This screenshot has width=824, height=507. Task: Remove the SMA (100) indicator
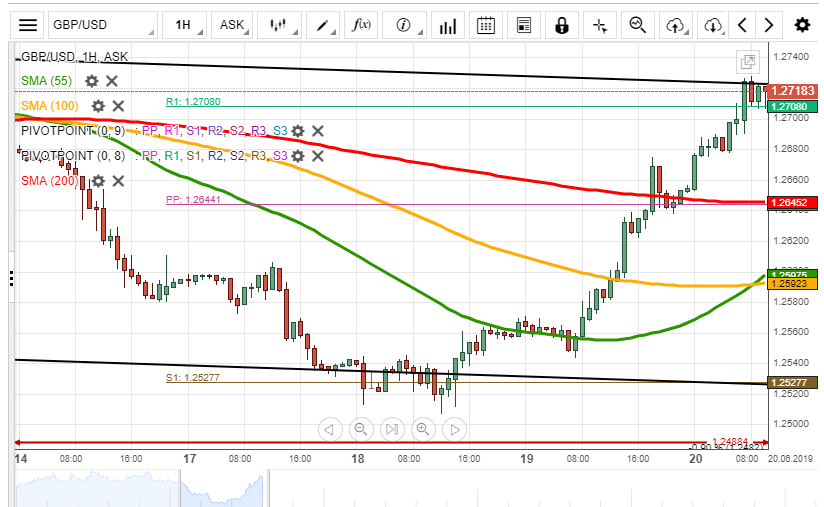118,106
